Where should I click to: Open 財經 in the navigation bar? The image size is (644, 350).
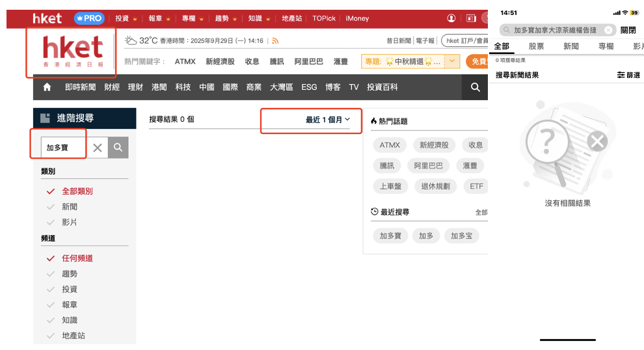click(x=112, y=87)
